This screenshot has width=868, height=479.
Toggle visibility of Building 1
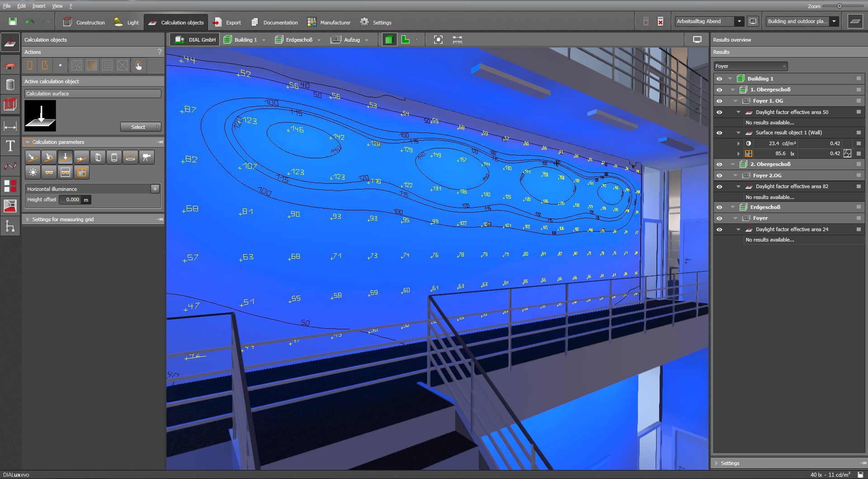coord(719,79)
